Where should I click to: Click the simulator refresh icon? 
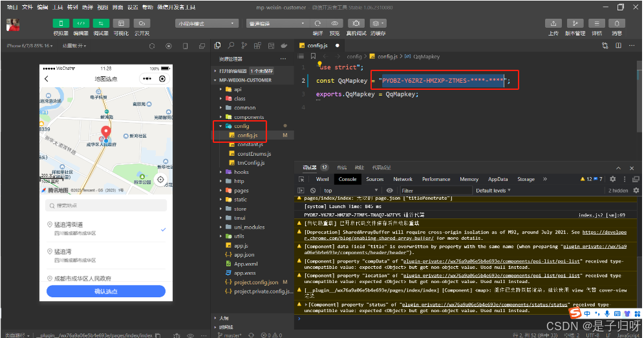tap(152, 46)
